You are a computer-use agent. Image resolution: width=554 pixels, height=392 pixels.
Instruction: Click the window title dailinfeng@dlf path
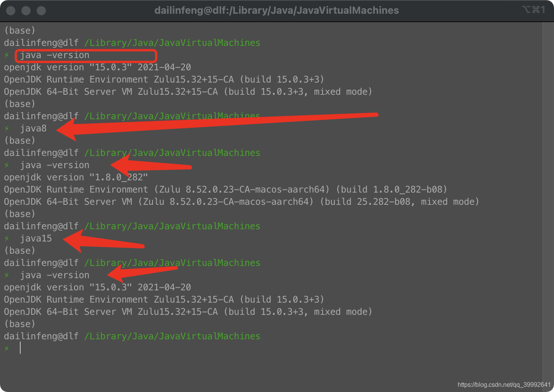277,10
